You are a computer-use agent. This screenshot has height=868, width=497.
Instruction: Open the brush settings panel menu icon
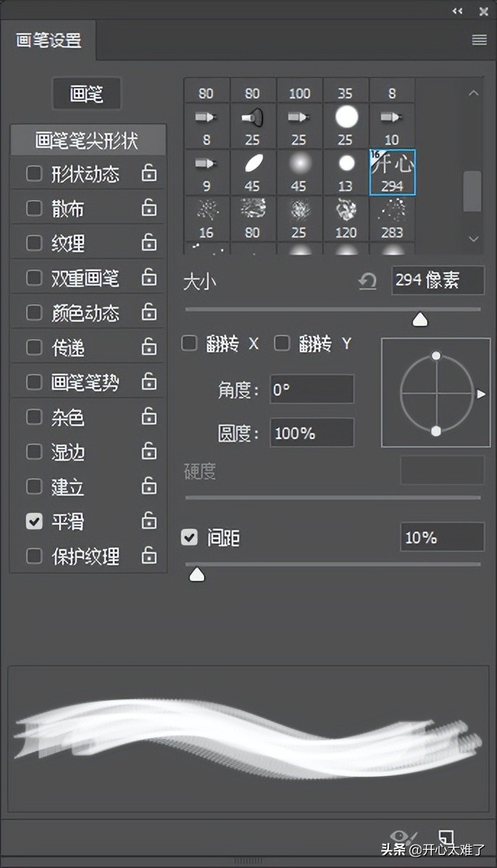(480, 40)
